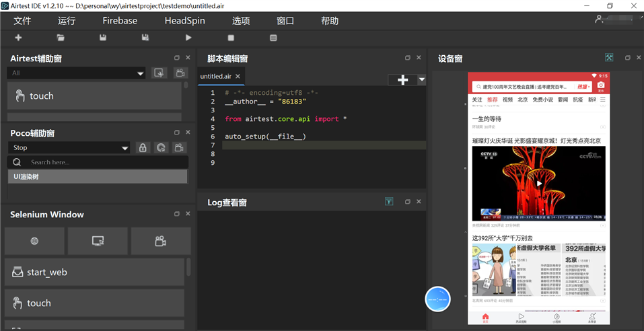
Task: Close the untitled.air tab
Action: coord(238,77)
